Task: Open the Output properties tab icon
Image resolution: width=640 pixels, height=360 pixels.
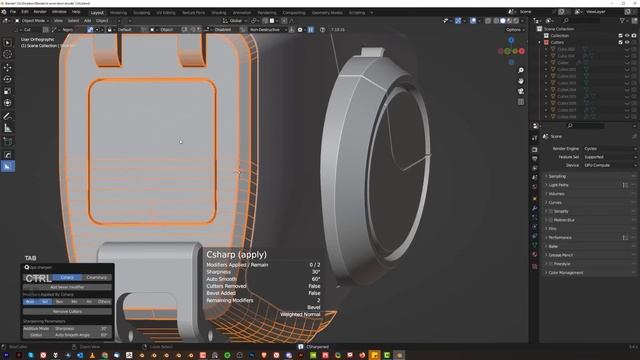Action: (x=535, y=159)
